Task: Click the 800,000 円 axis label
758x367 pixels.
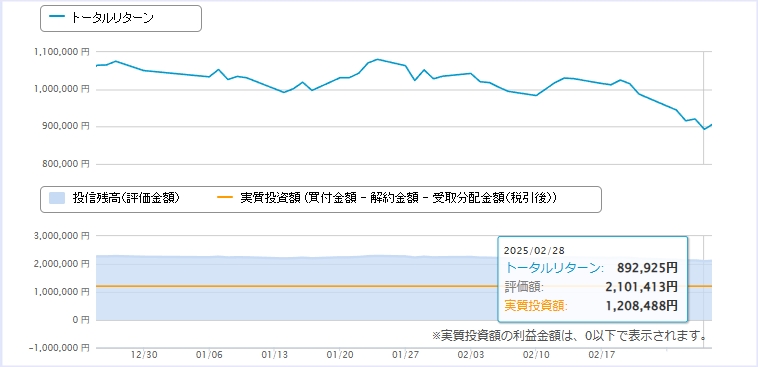Action: point(66,164)
